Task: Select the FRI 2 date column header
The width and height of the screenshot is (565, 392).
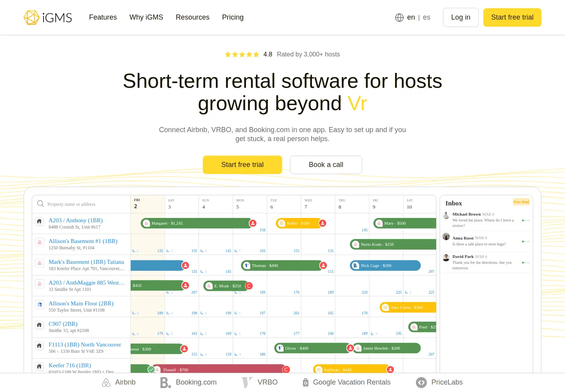Action: [x=148, y=204]
